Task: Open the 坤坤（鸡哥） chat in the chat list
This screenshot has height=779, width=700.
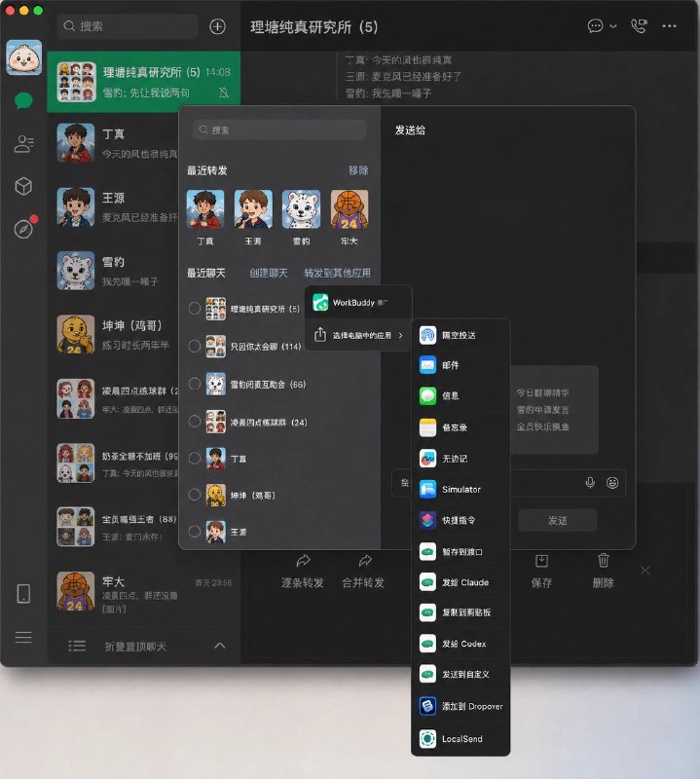Action: (113, 334)
